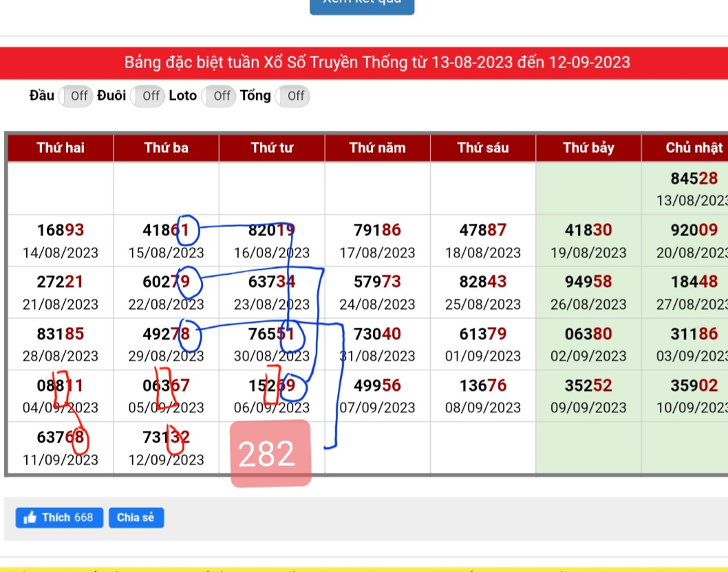Select the Thứ sáu column header
The width and height of the screenshot is (728, 572).
point(483,148)
